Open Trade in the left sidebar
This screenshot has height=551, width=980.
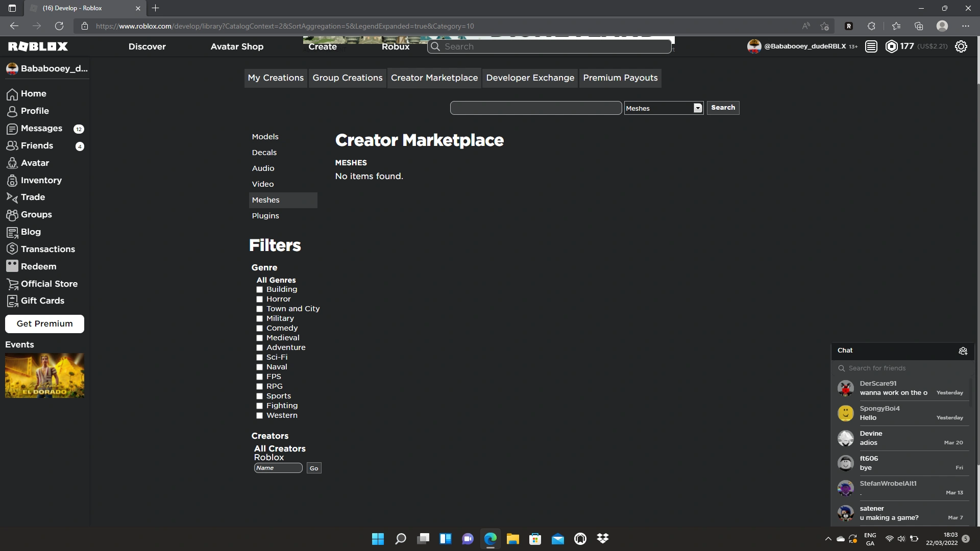tap(33, 197)
